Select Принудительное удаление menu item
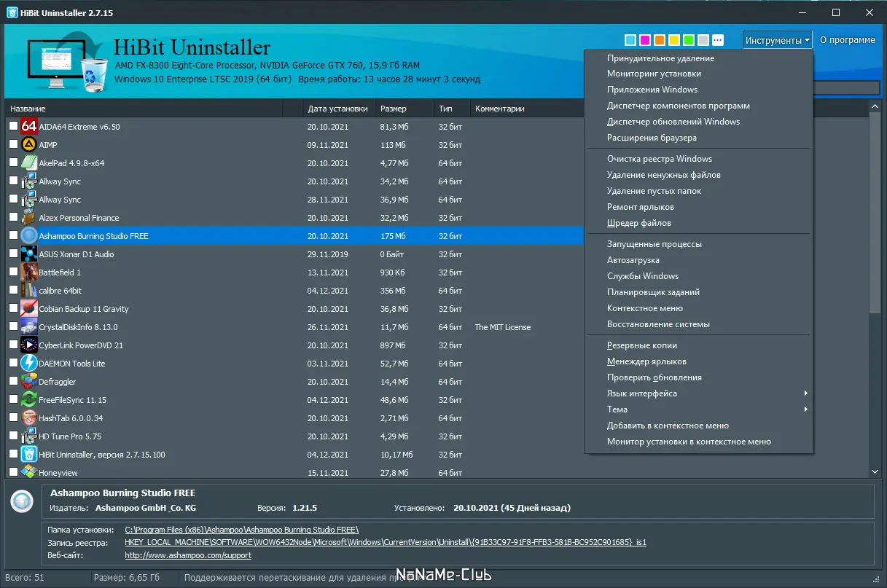 tap(699, 58)
